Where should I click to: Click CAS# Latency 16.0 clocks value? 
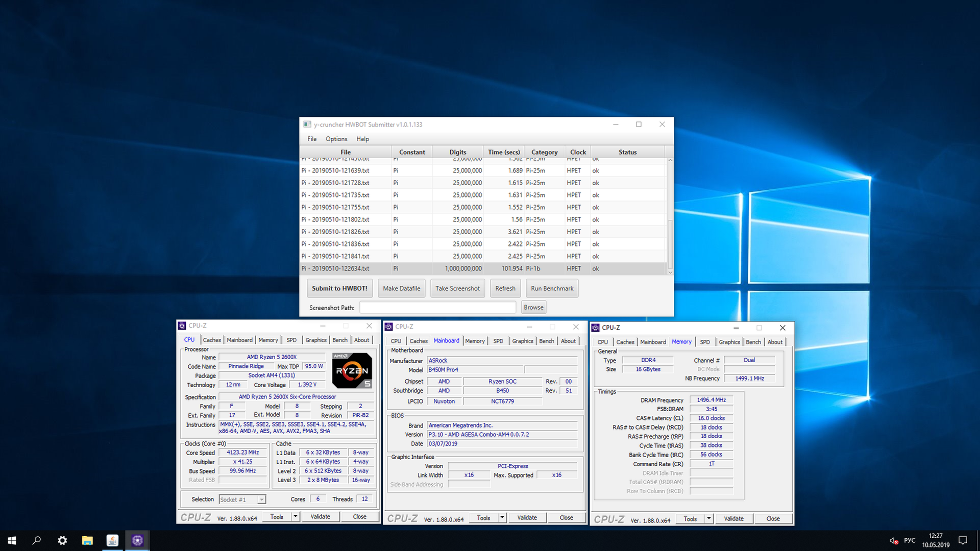(711, 418)
